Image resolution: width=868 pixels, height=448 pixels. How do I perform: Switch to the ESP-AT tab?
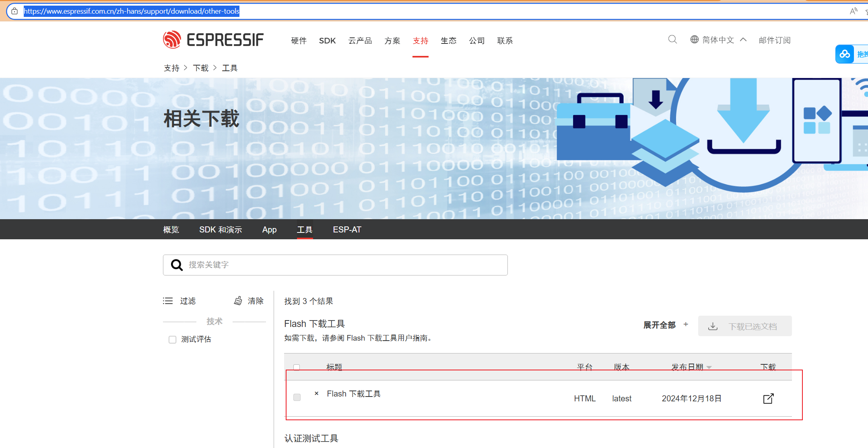point(347,230)
